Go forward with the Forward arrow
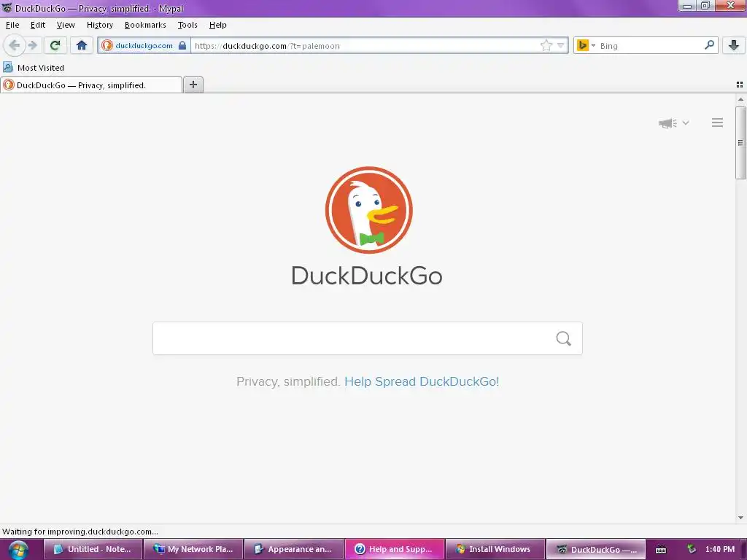The height and width of the screenshot is (560, 747). point(32,46)
